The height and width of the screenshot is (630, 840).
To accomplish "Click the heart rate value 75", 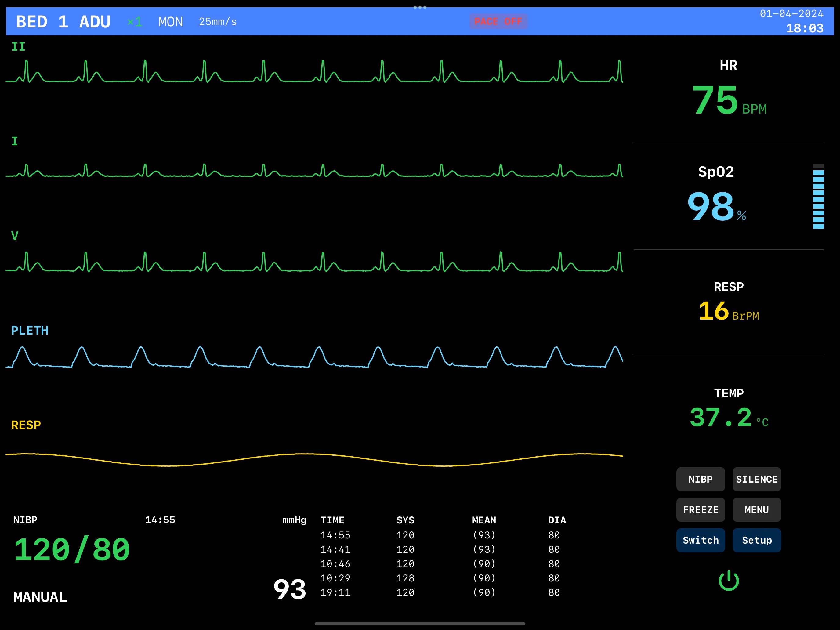I will click(x=715, y=100).
